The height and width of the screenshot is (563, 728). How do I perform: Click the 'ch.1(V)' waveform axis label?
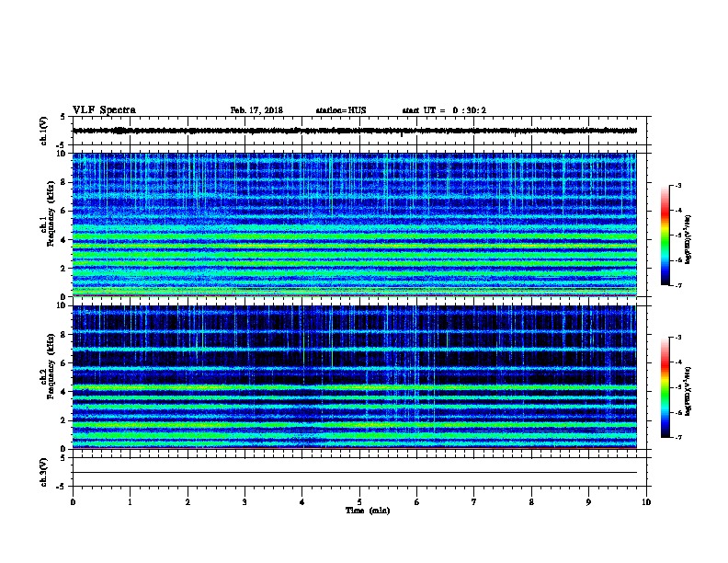(x=43, y=131)
